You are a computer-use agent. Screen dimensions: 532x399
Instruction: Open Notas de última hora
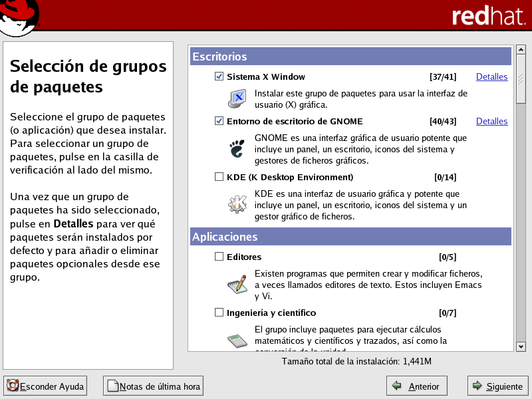point(153,386)
